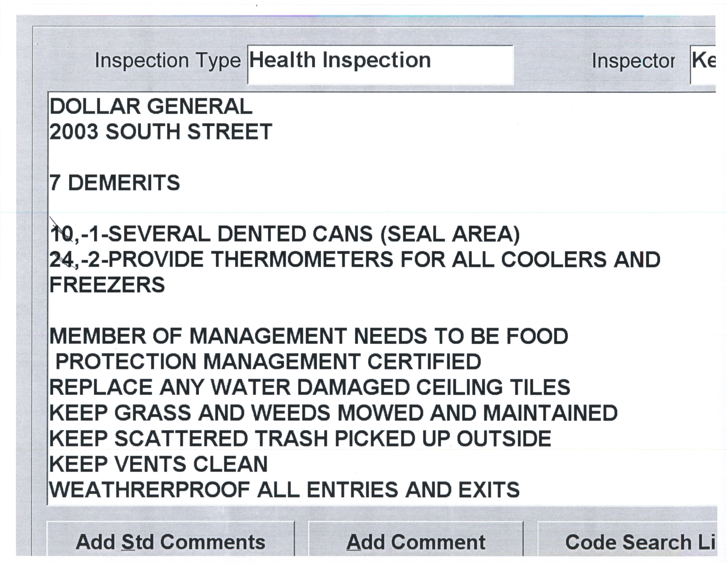Place cursor on the FREEZERS line
This screenshot has height=563, width=728.
pyautogui.click(x=107, y=285)
